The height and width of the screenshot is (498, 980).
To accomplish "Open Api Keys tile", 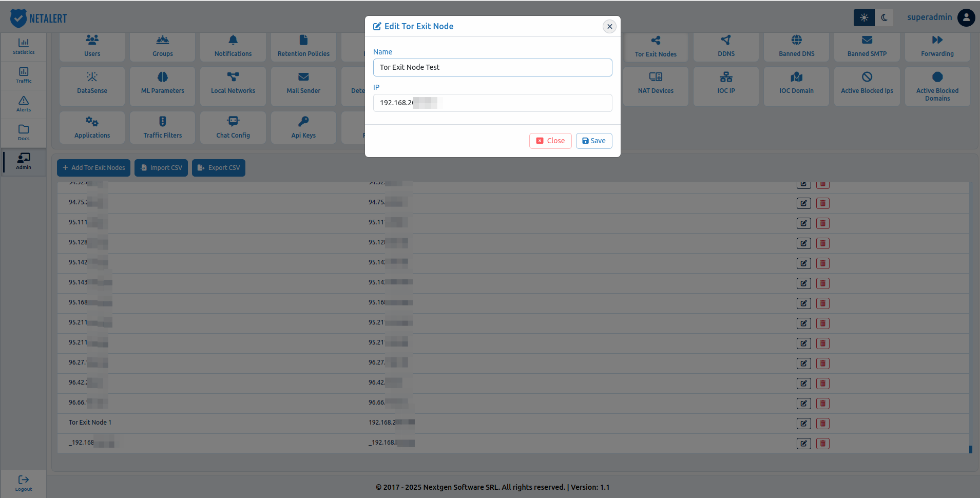I will click(303, 127).
